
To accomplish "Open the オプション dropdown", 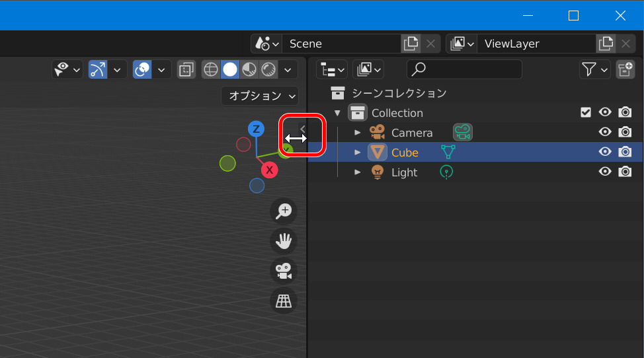I will [x=260, y=96].
